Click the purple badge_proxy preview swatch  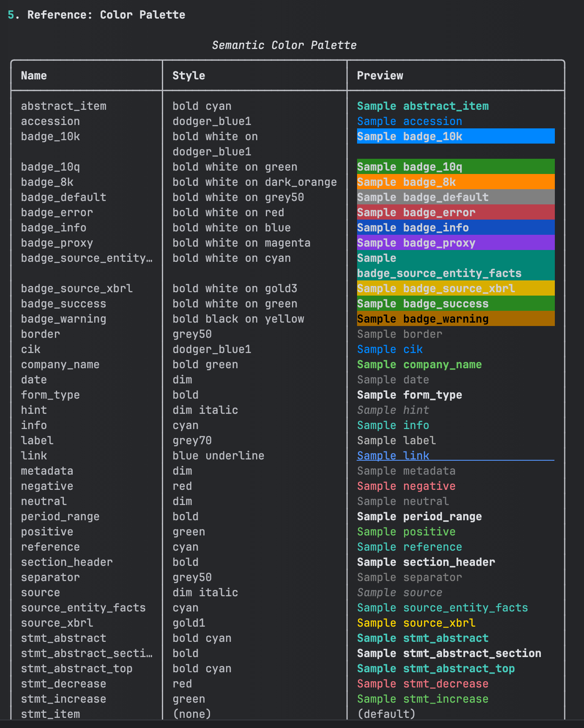pos(456,243)
